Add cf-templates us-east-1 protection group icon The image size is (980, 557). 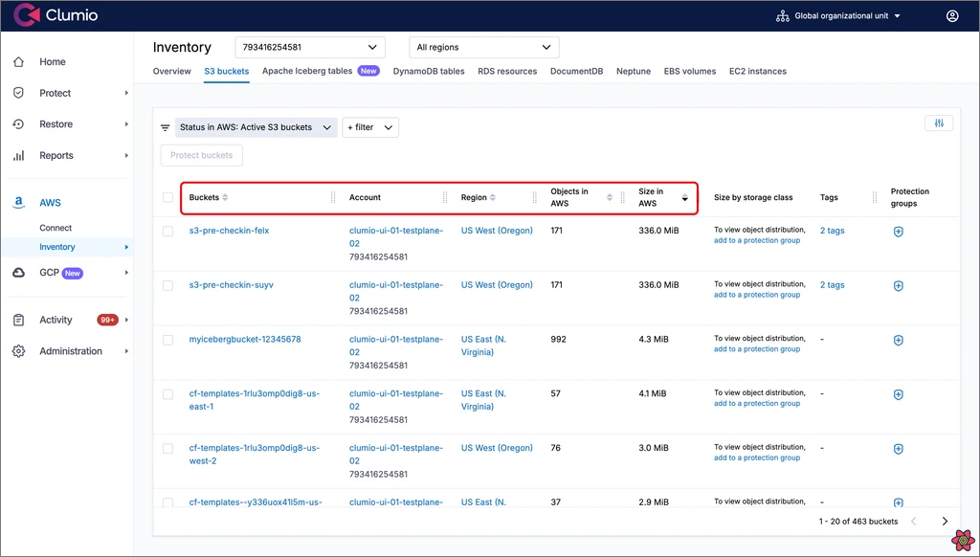tap(898, 395)
